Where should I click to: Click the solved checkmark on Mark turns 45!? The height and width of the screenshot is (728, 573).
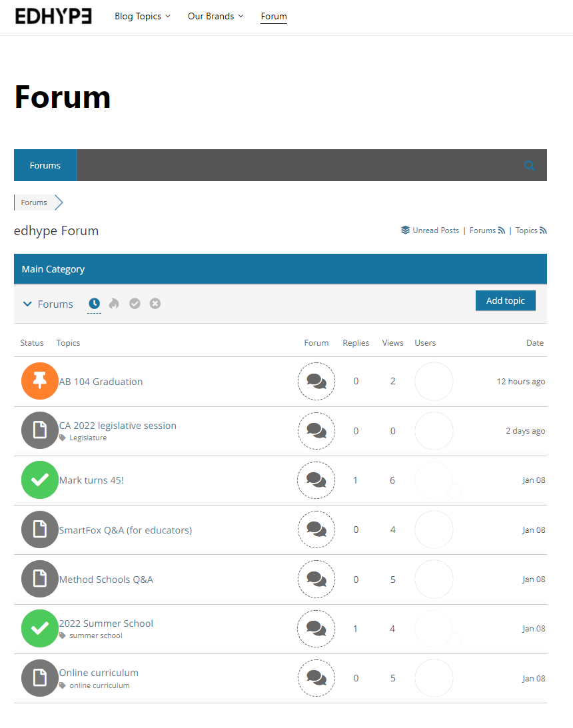39,480
